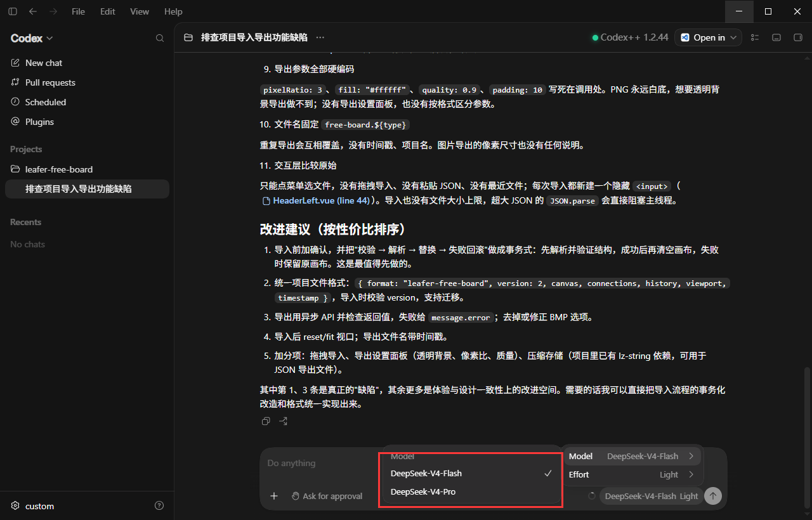
Task: Click the DeepSeek-V4-Flash Light model pill
Action: [651, 496]
